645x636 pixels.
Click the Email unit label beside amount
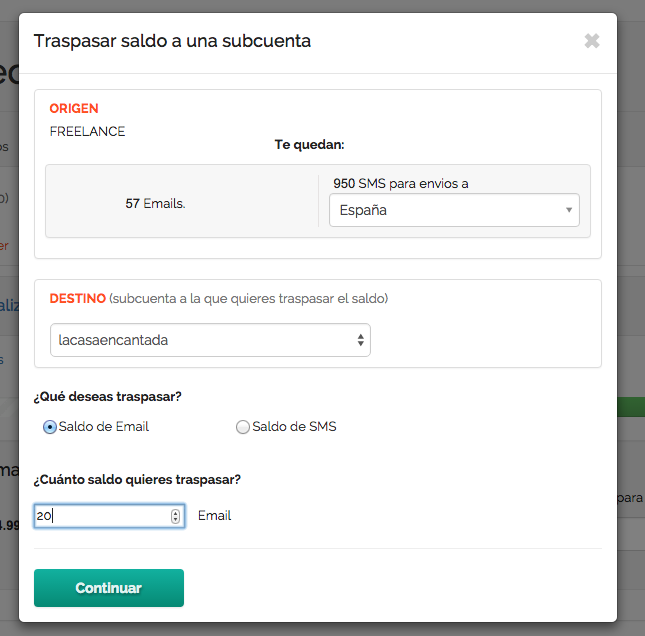tap(214, 516)
